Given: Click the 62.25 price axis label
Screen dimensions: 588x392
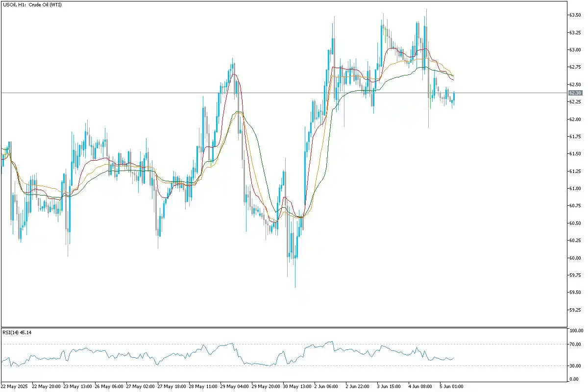Looking at the screenshot, I should pos(575,102).
